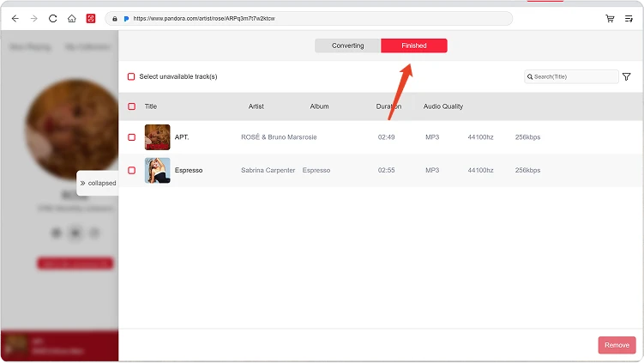Click the browser back arrow
Image resolution: width=644 pixels, height=363 pixels.
15,18
